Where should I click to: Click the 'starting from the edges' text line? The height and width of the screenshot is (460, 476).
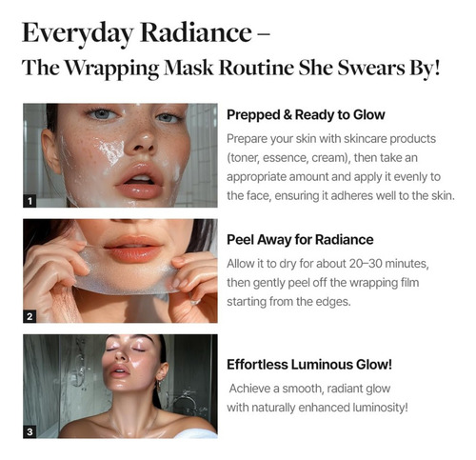click(288, 302)
